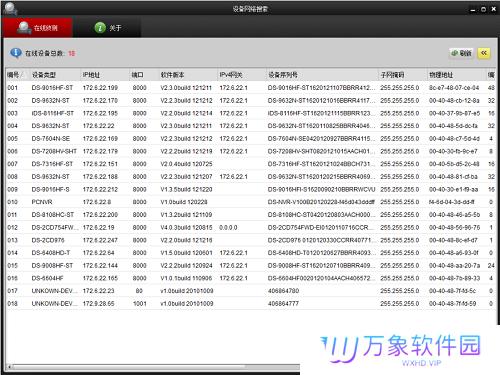The width and height of the screenshot is (500, 375).
Task: Click software version V4.0.3build 120815
Action: coord(186,227)
